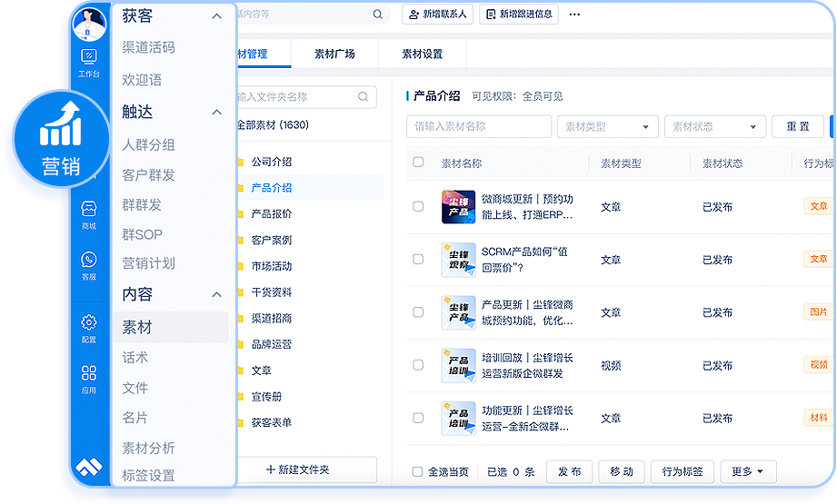
Task: Click the 营销 marketing icon
Action: pos(60,139)
